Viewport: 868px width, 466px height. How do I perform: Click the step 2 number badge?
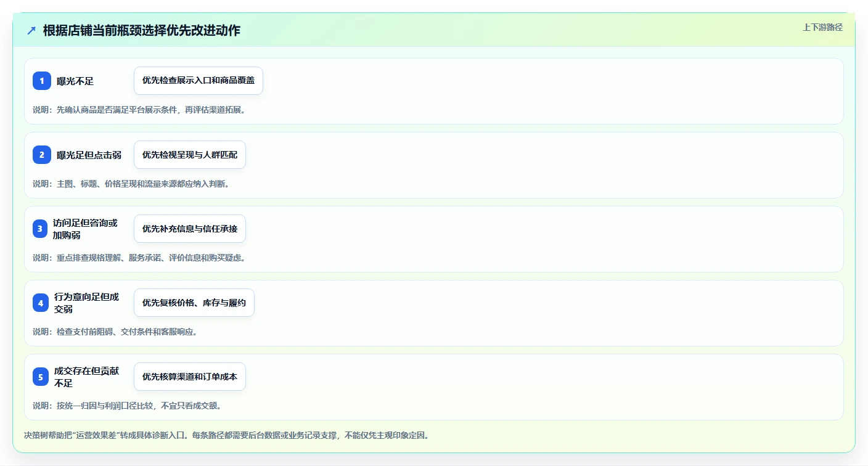[x=41, y=155]
